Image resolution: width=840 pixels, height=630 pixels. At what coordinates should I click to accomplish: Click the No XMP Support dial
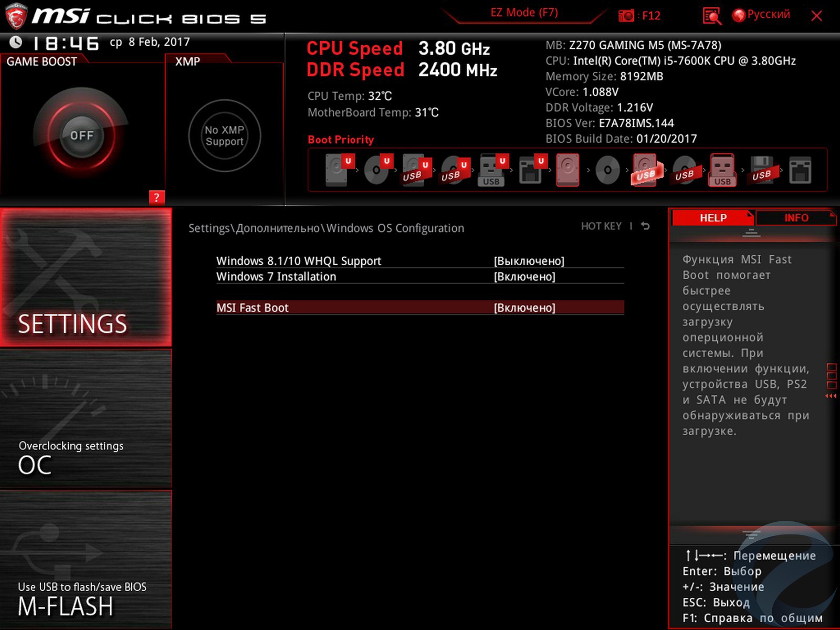[224, 135]
